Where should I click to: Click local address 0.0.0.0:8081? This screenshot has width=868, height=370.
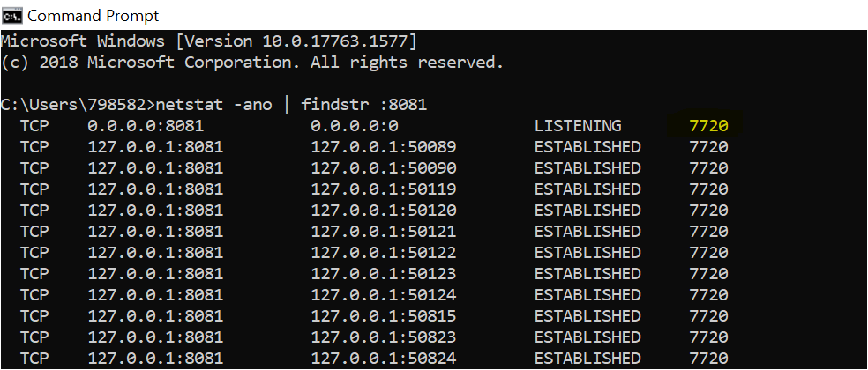[146, 126]
